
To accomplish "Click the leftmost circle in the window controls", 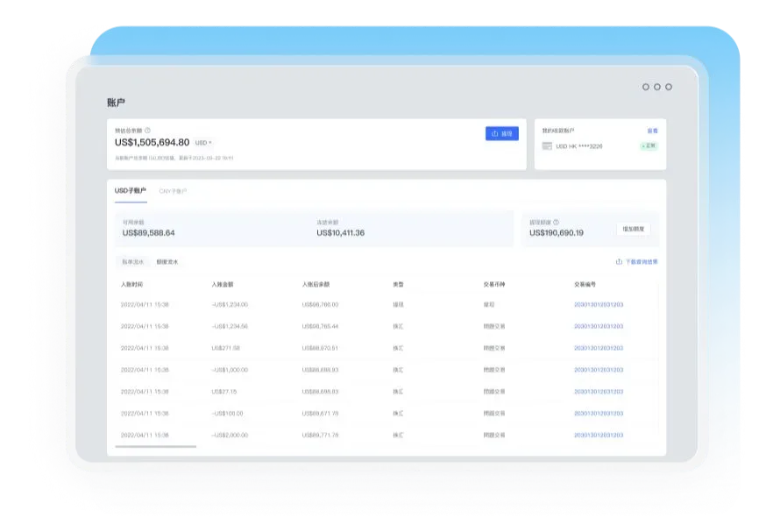I will (646, 87).
